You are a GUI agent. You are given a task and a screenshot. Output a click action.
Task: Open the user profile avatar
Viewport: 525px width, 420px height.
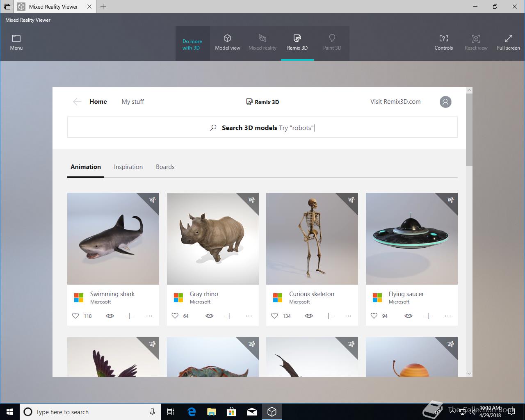click(445, 102)
